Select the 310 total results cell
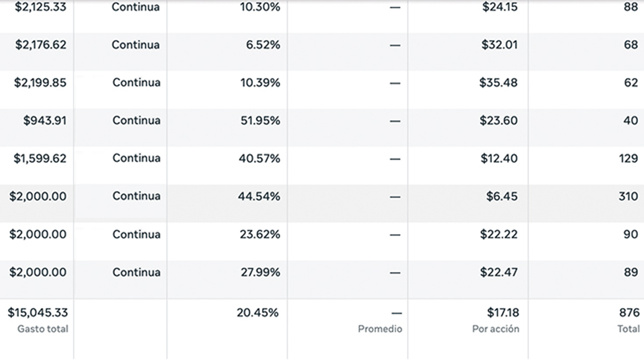644x362 pixels. tap(628, 196)
